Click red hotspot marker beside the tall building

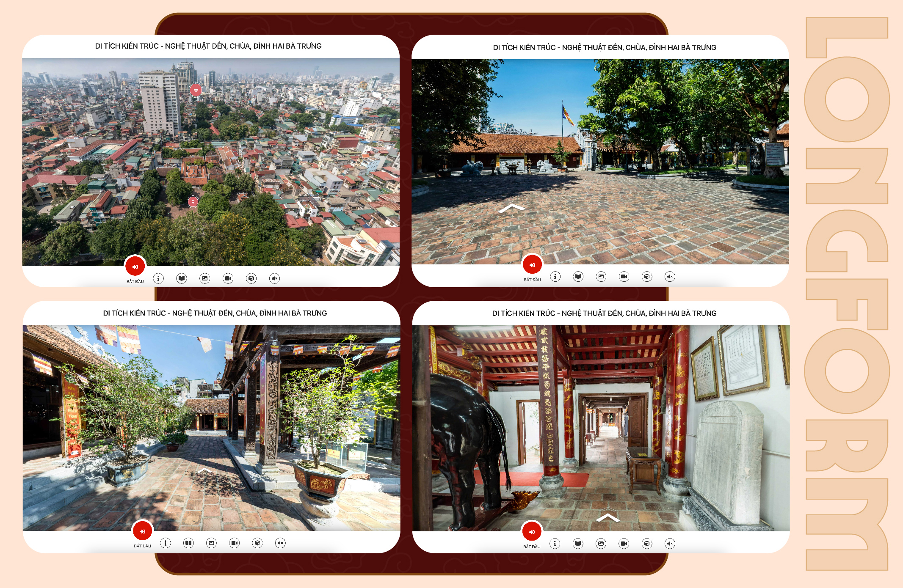(x=195, y=90)
